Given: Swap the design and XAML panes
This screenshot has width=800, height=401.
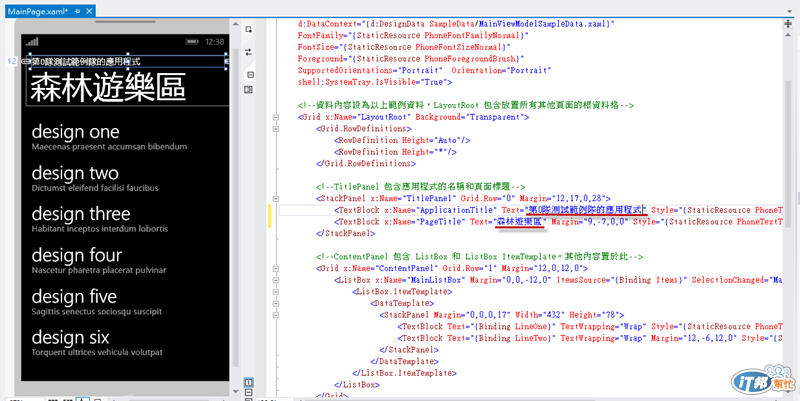Looking at the screenshot, I should coord(248,52).
